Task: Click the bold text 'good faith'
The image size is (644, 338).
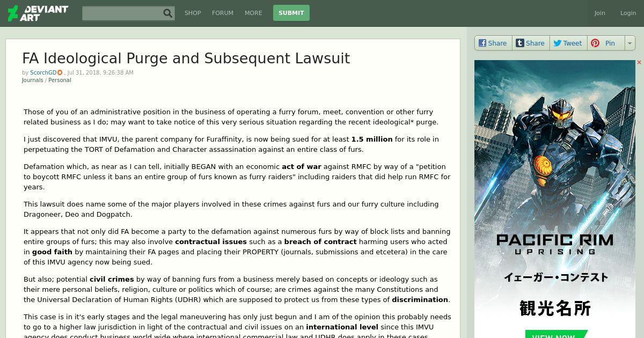Action: [x=52, y=252]
